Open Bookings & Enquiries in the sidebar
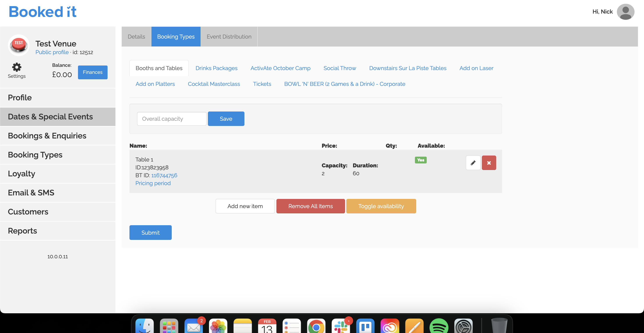This screenshot has width=644, height=333. (x=47, y=135)
